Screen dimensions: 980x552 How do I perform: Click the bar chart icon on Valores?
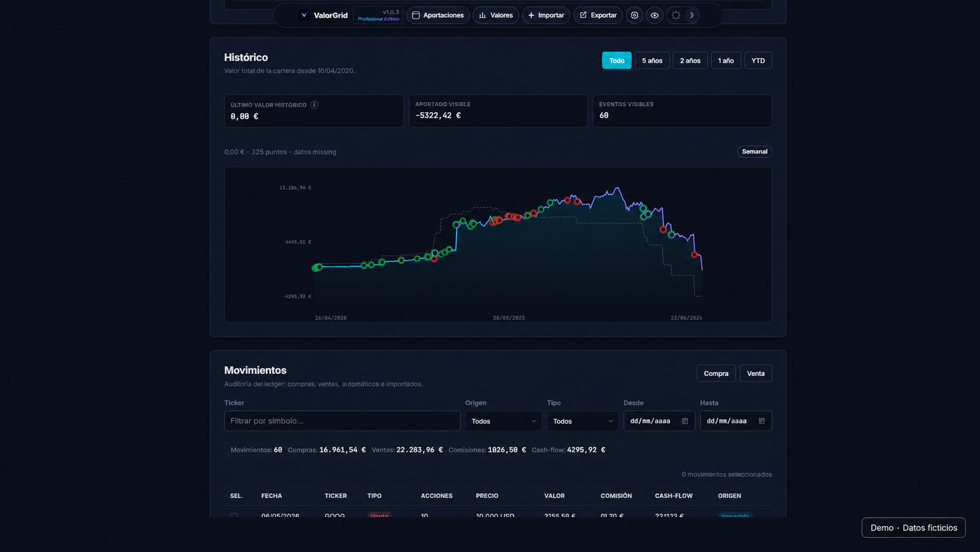pos(482,15)
